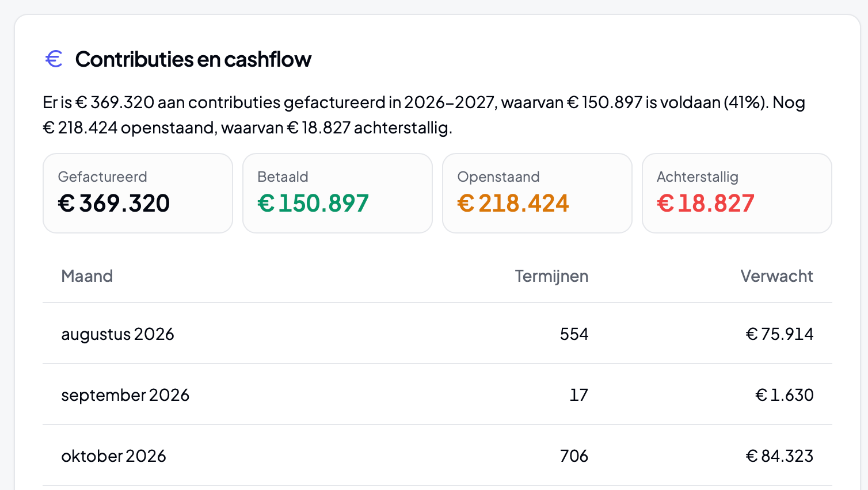868x490 pixels.
Task: Select the augustus 2026 row
Action: (x=437, y=334)
